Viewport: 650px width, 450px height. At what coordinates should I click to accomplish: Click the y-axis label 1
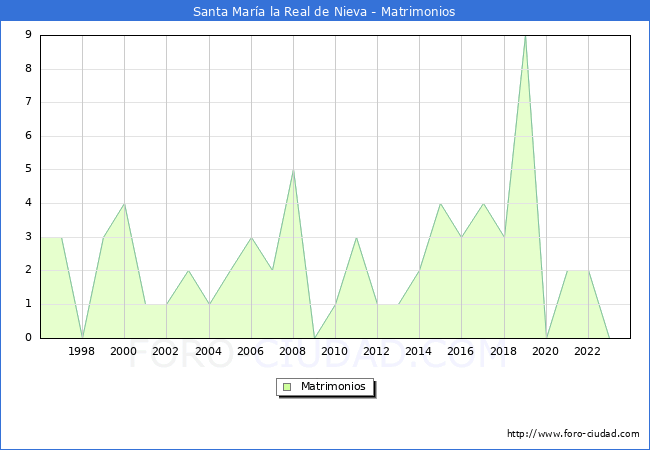coord(29,304)
